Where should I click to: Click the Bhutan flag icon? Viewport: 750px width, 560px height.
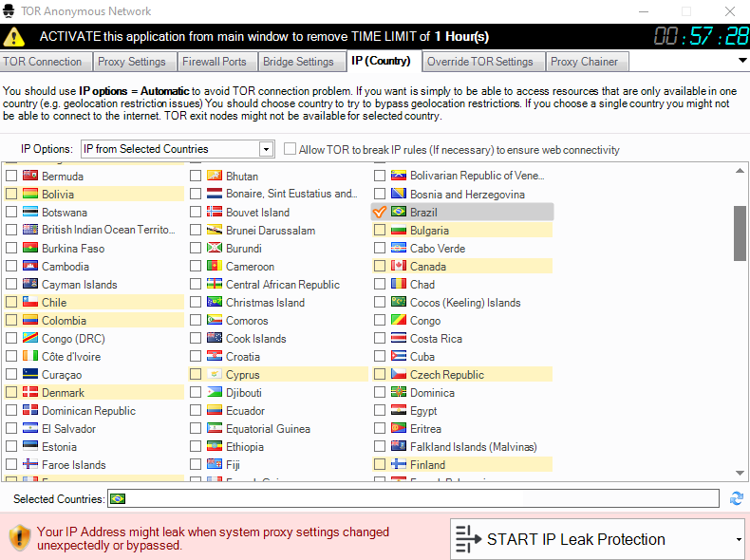coord(215,176)
